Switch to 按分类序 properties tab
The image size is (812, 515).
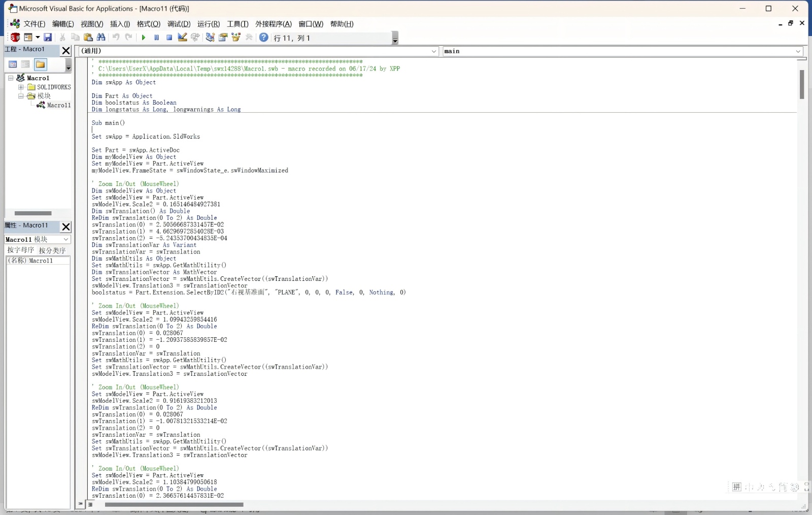click(52, 250)
